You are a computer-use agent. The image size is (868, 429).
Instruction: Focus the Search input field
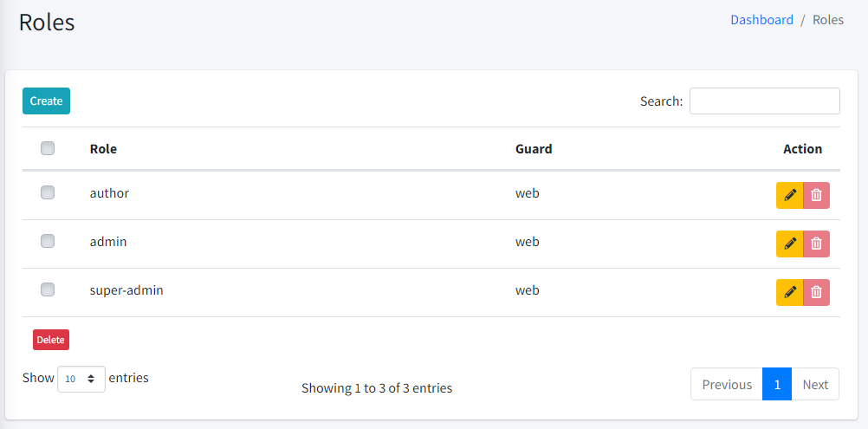click(x=765, y=101)
